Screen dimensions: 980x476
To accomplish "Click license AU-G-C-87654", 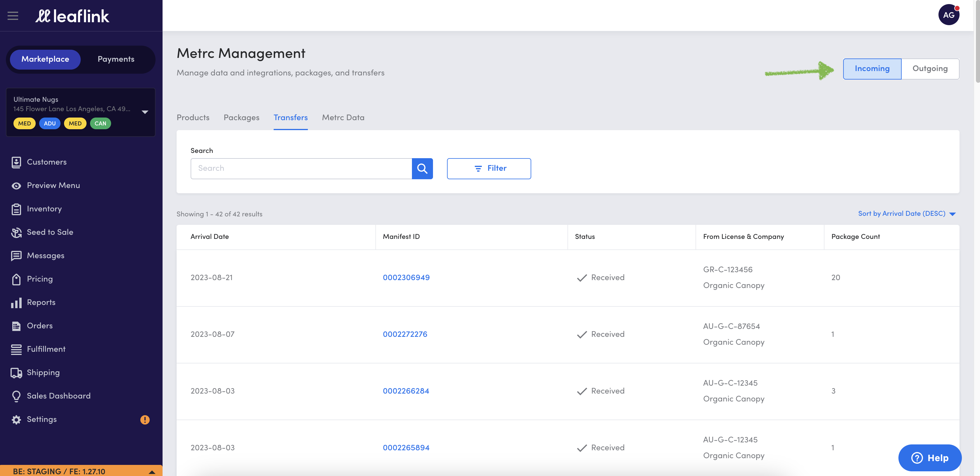I will pyautogui.click(x=731, y=326).
